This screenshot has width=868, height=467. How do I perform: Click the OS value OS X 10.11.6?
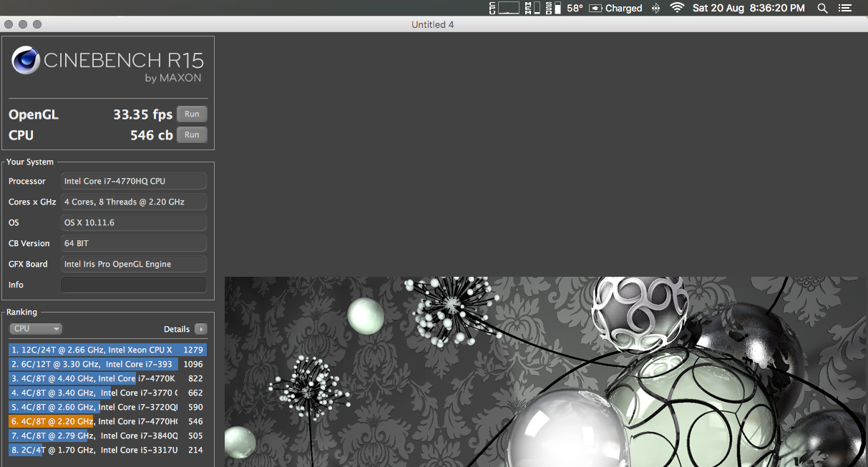[134, 222]
